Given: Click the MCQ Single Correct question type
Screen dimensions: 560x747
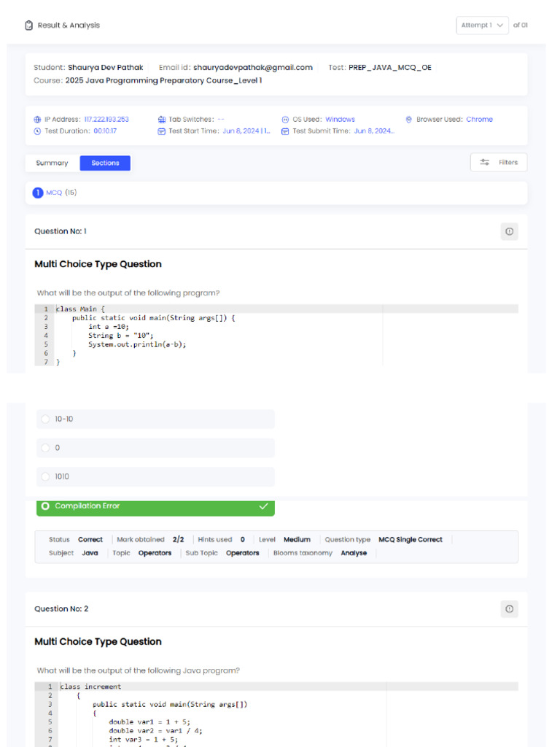Looking at the screenshot, I should tap(411, 540).
